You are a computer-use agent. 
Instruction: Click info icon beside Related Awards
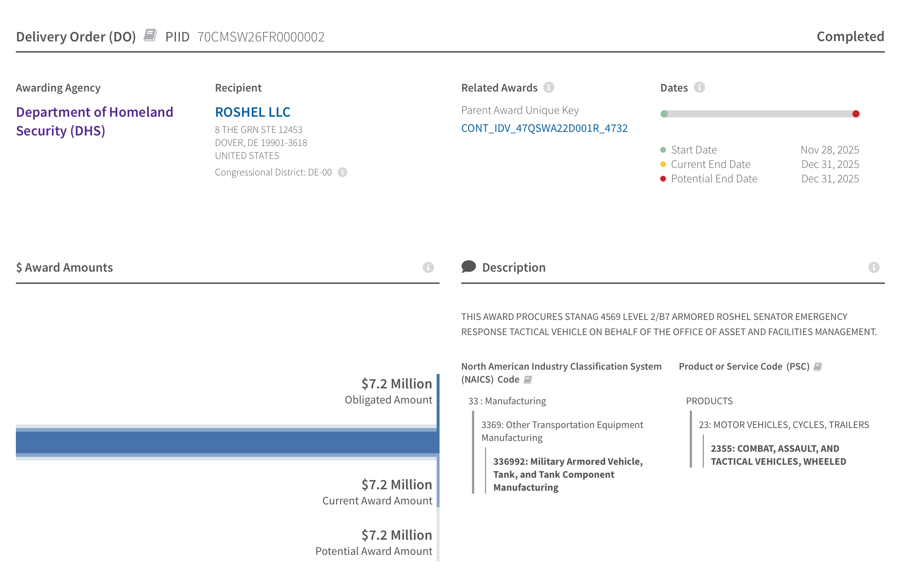coord(548,88)
